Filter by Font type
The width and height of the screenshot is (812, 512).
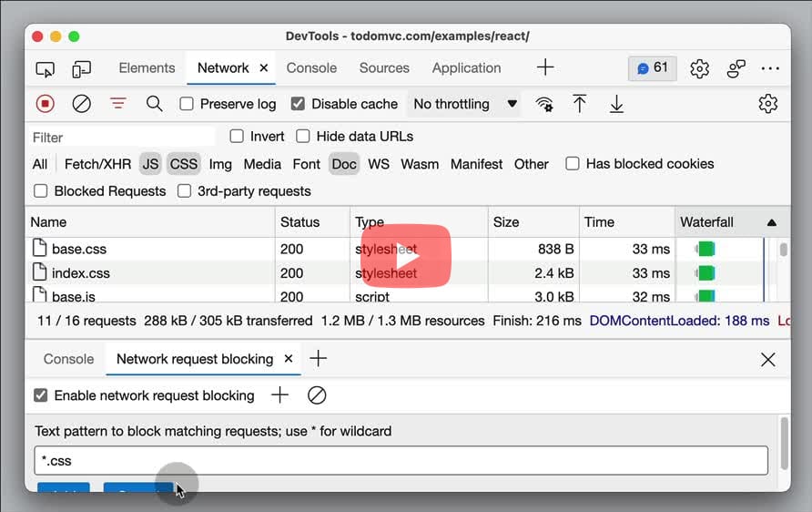[x=306, y=164]
